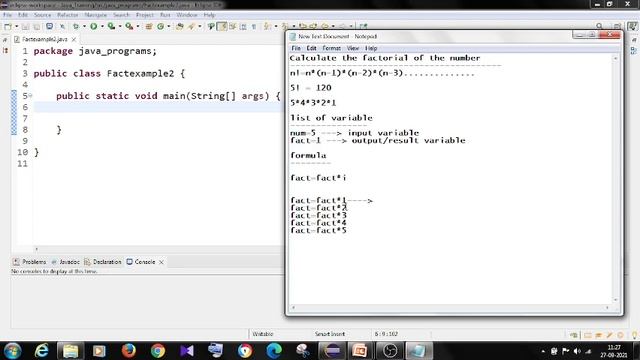Expand the Debug dropdown arrow

(x=84, y=27)
